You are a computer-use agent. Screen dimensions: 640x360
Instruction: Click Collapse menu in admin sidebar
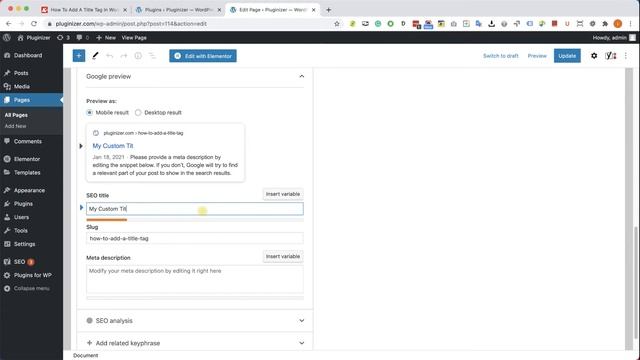pos(31,288)
